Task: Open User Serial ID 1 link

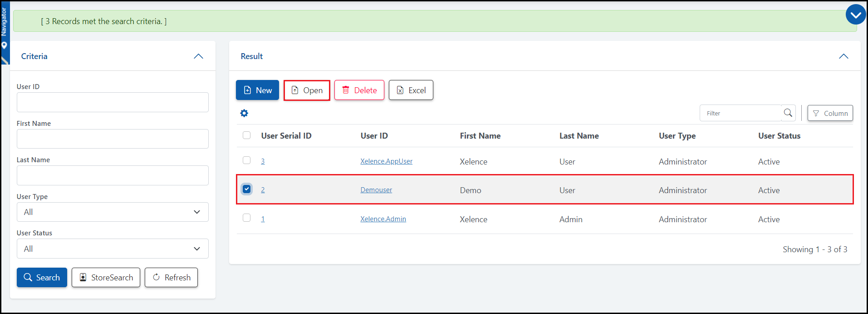Action: tap(263, 219)
